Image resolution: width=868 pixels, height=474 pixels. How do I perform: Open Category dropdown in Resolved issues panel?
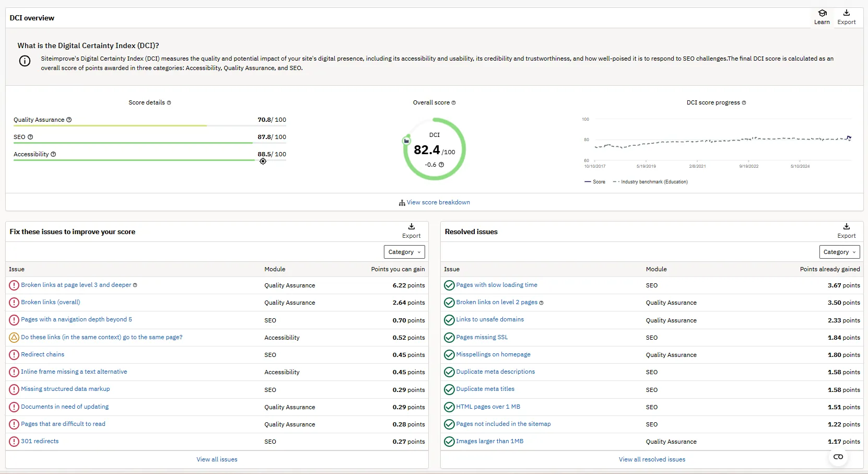coord(839,252)
